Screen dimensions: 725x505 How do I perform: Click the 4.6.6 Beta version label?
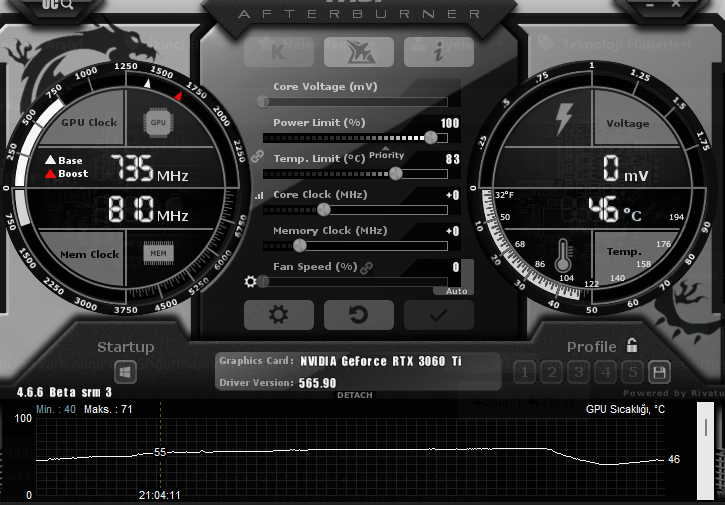tap(64, 393)
